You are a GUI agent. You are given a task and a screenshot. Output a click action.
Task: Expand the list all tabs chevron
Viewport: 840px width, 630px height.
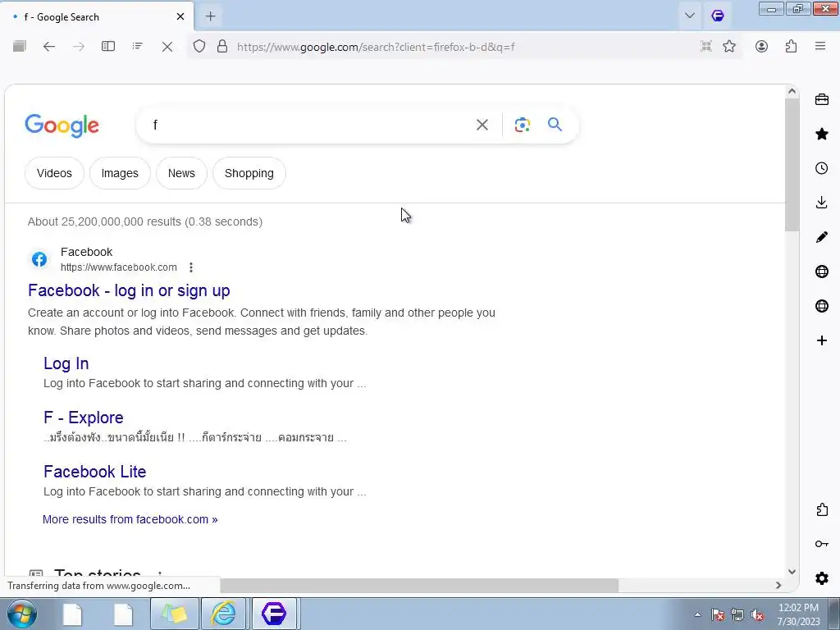(690, 16)
